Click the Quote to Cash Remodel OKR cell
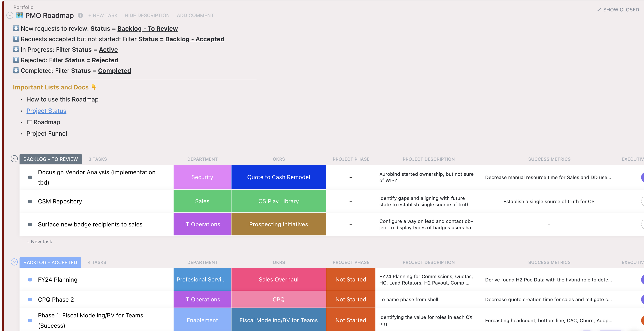644x331 pixels. click(x=278, y=177)
